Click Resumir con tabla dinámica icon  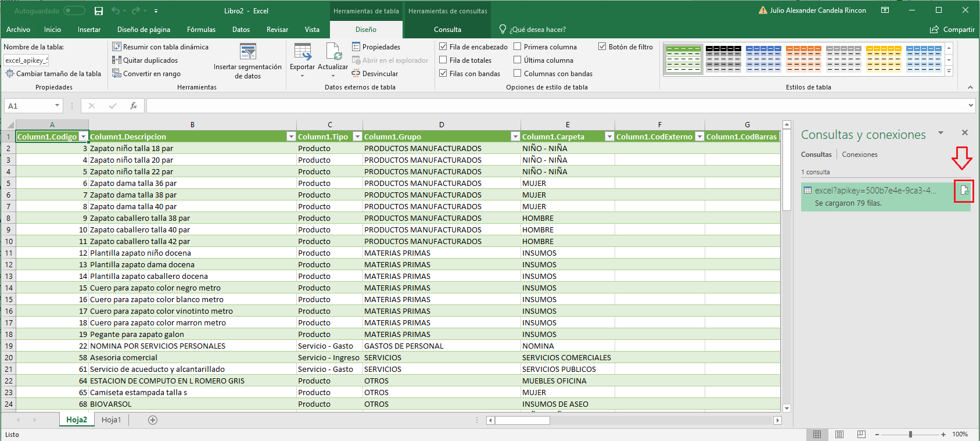117,47
